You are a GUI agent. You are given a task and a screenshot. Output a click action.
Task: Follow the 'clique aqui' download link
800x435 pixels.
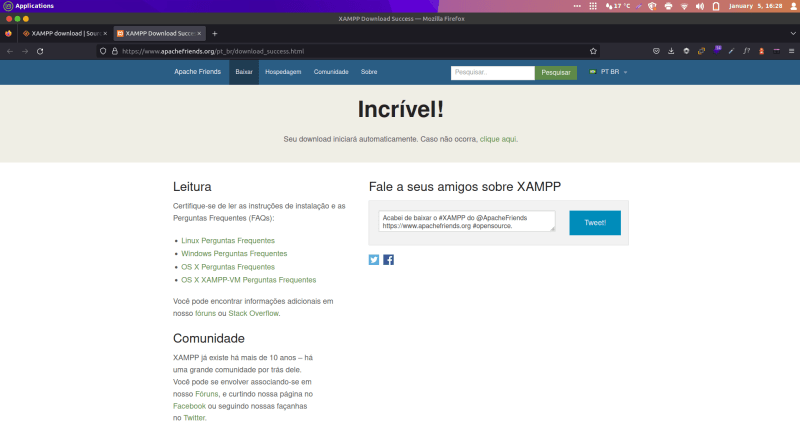point(498,139)
